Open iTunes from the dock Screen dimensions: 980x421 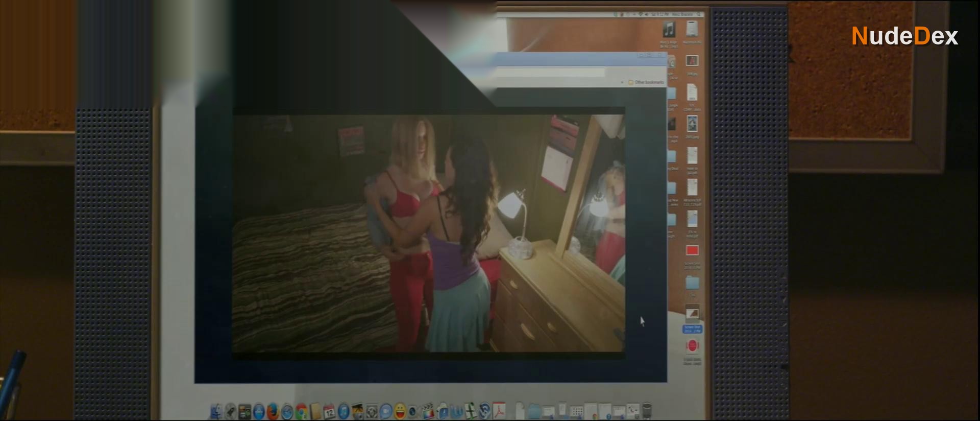tap(344, 411)
